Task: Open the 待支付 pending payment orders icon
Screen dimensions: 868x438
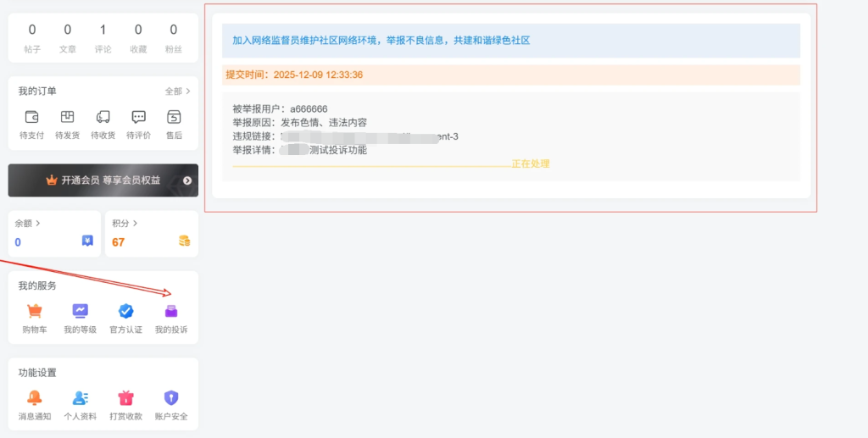Action: click(31, 117)
